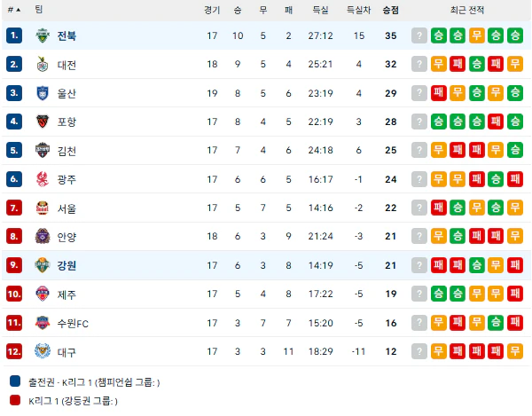Sort standings by 득실차 column header
The width and height of the screenshot is (532, 416).
358,10
